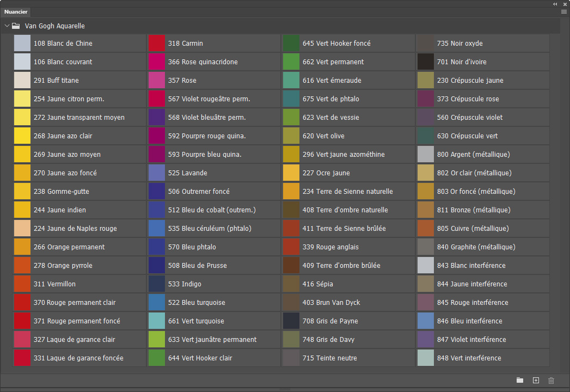Choose the 339 Rouge anglais swatch

tap(291, 247)
